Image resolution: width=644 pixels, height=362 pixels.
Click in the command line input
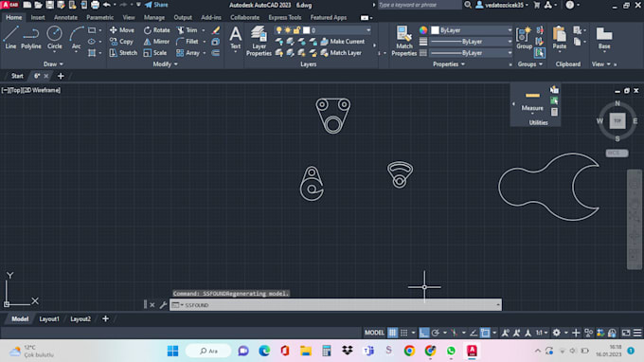[335, 305]
